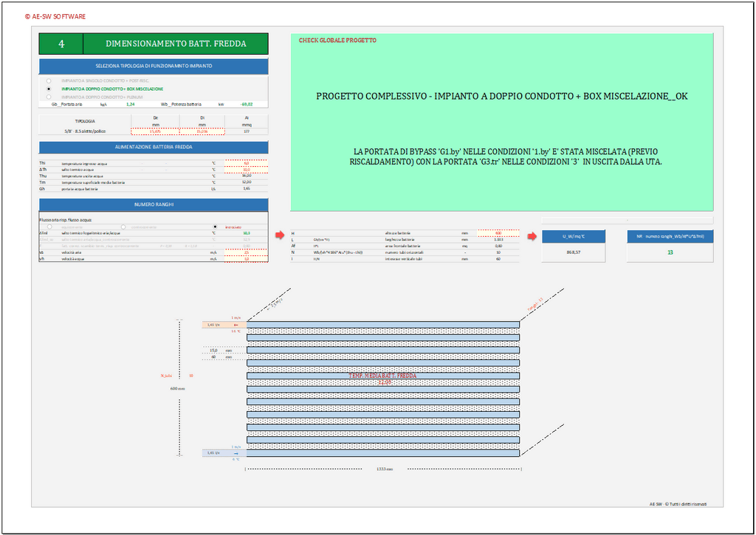Click the Thi water inlet temperature input
The height and width of the screenshot is (535, 756).
(247, 162)
